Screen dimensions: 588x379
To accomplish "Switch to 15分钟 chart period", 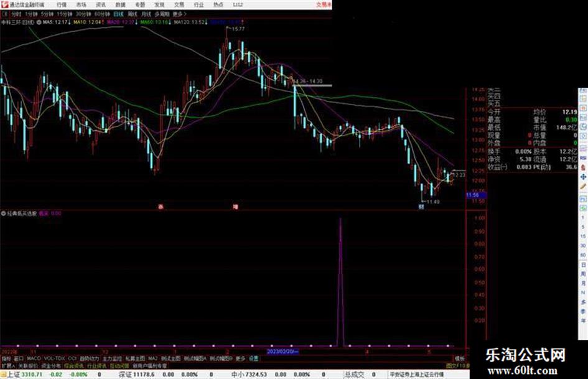I will coord(65,14).
